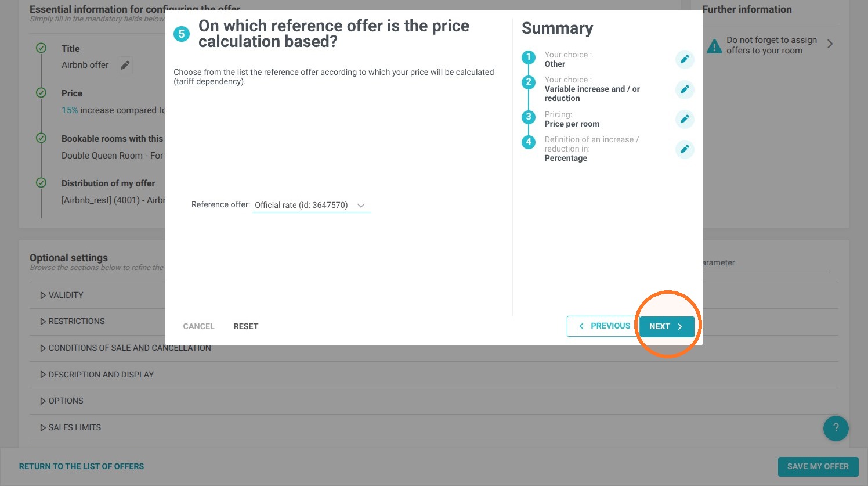Edit step 2 variable increase pencil icon
The height and width of the screenshot is (486, 868).
685,89
